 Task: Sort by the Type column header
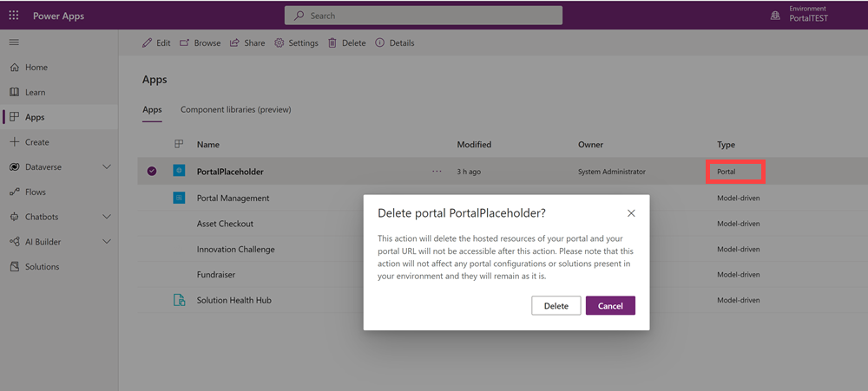point(727,144)
